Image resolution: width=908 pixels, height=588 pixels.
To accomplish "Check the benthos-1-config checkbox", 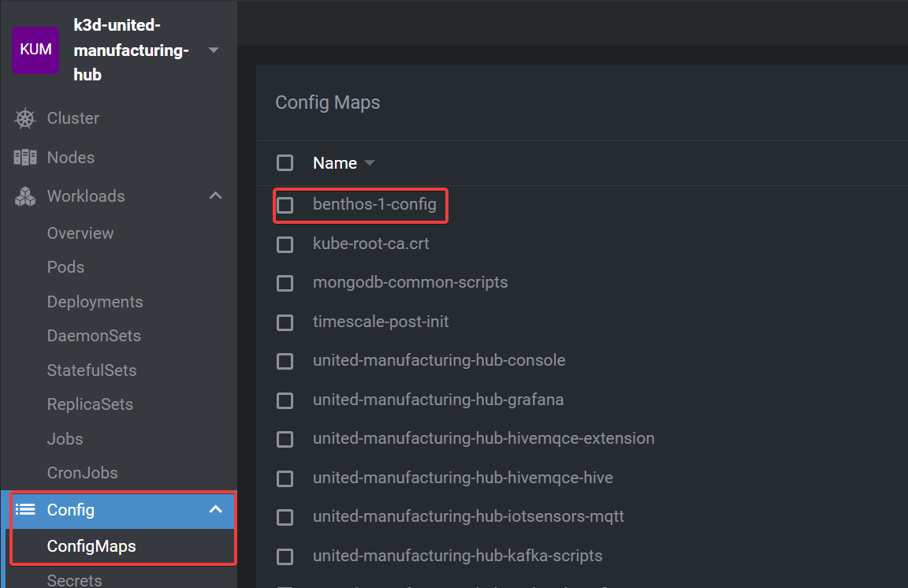I will pyautogui.click(x=285, y=205).
